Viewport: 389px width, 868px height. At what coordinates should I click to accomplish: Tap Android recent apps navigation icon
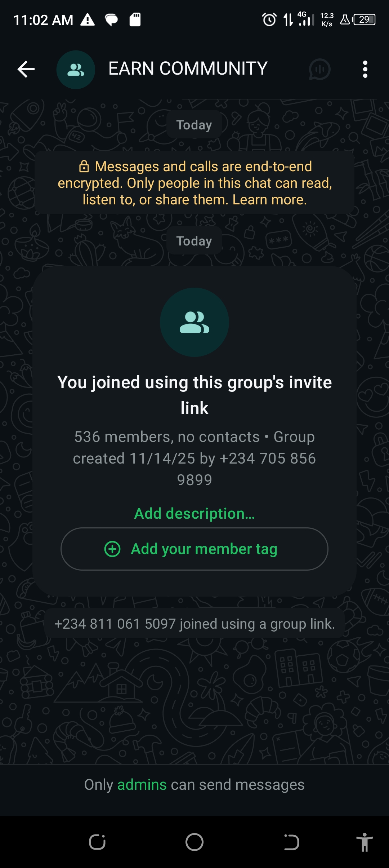(x=97, y=842)
